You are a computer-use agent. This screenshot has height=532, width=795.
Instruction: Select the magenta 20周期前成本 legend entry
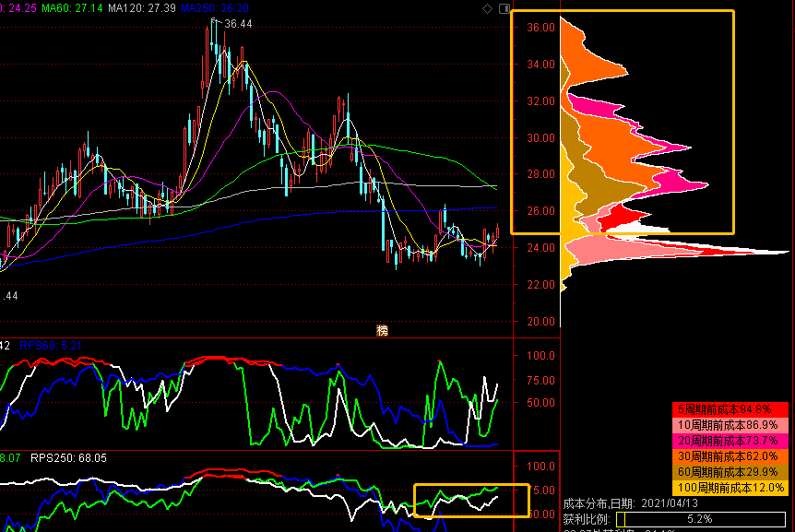730,441
